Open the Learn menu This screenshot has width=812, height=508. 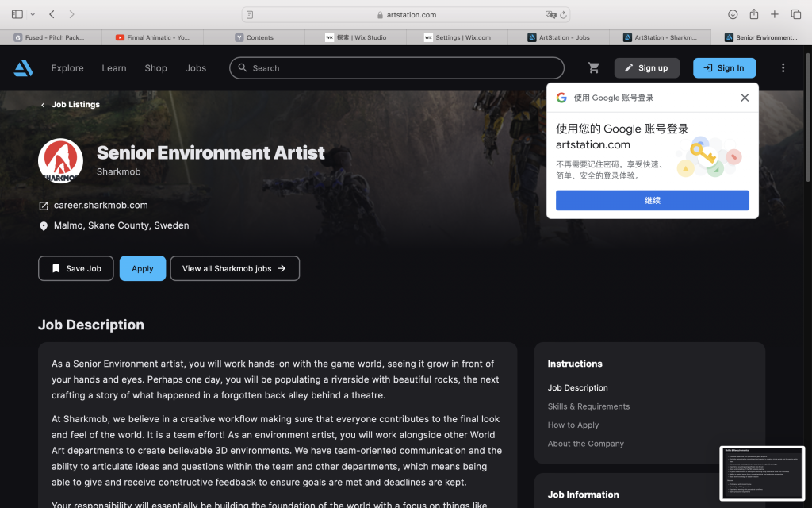pyautogui.click(x=114, y=68)
